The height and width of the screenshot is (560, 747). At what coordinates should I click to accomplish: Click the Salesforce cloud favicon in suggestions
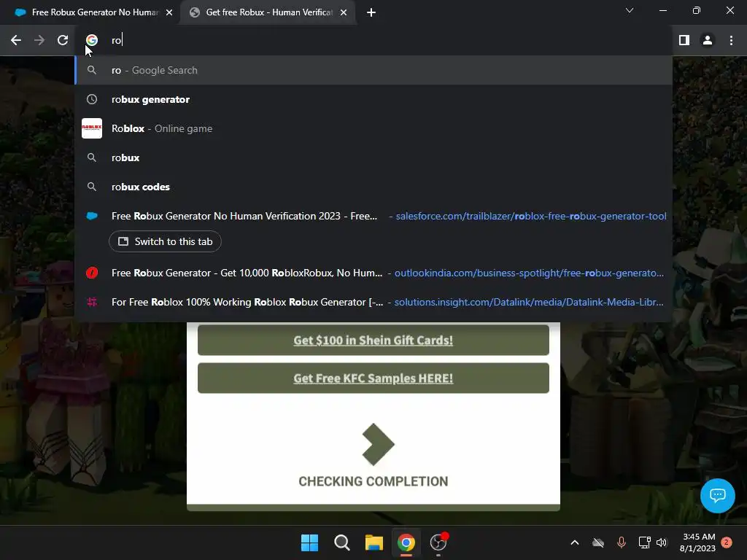pyautogui.click(x=92, y=216)
